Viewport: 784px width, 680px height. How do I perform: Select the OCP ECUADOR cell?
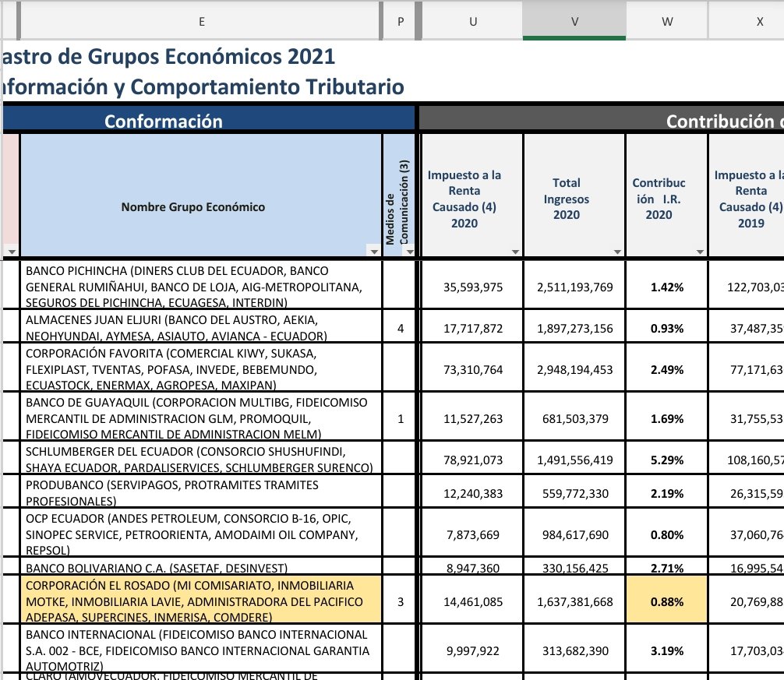click(201, 534)
